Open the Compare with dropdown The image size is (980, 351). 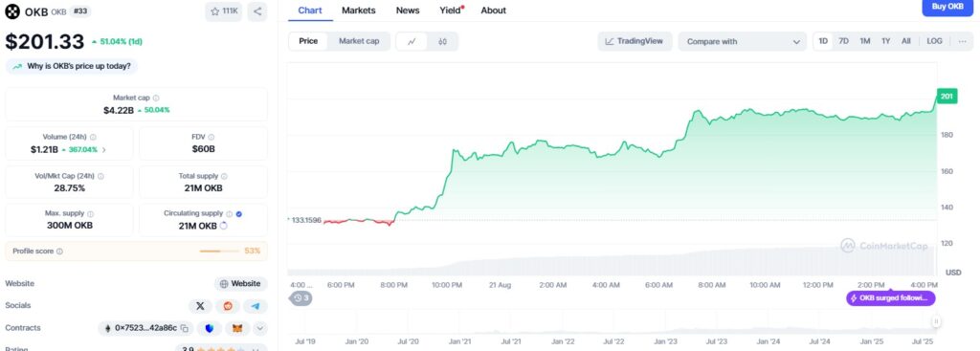click(743, 41)
